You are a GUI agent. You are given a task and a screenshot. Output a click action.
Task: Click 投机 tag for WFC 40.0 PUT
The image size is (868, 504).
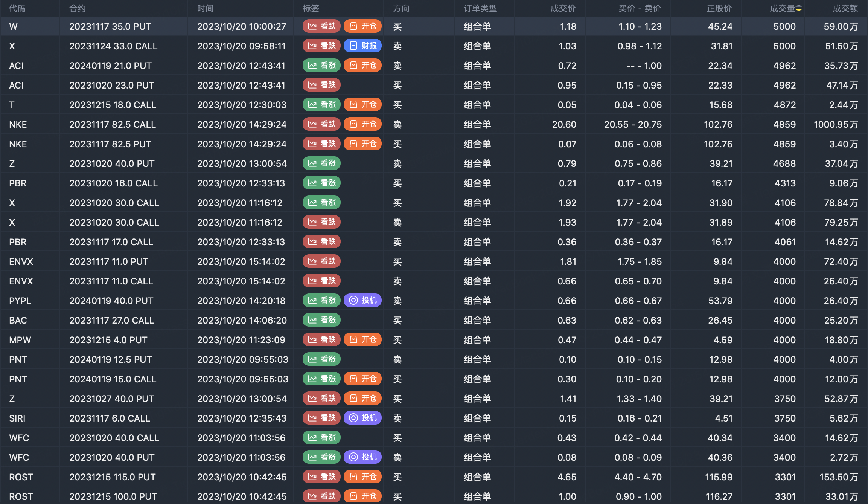click(362, 457)
